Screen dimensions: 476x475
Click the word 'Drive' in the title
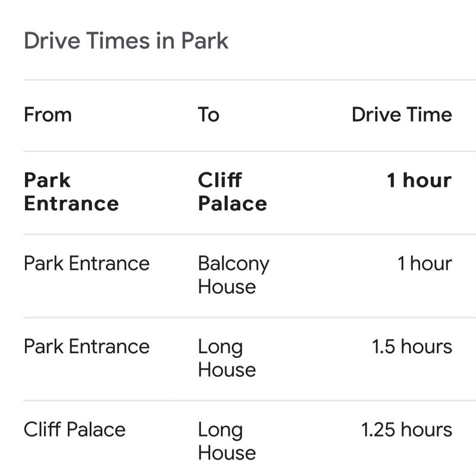click(x=52, y=40)
